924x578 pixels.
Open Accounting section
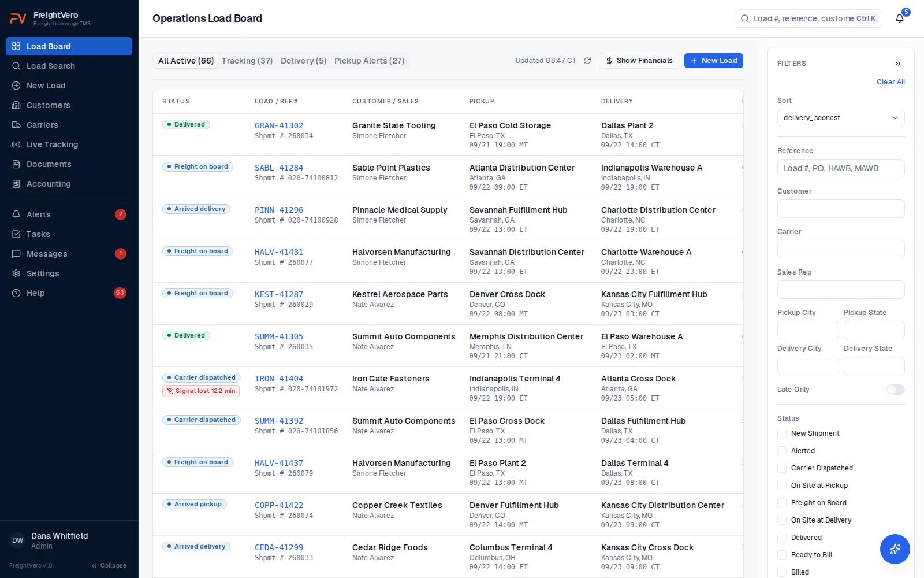pyautogui.click(x=69, y=184)
